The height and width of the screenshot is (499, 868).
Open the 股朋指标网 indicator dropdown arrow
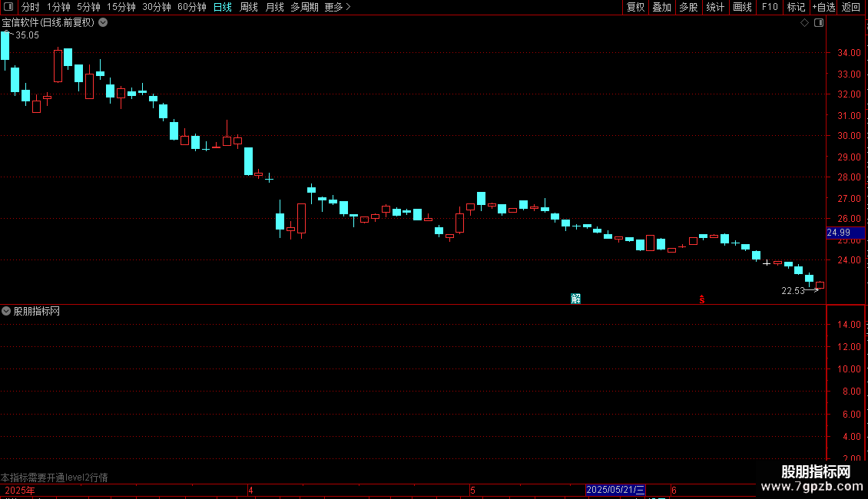click(6, 311)
